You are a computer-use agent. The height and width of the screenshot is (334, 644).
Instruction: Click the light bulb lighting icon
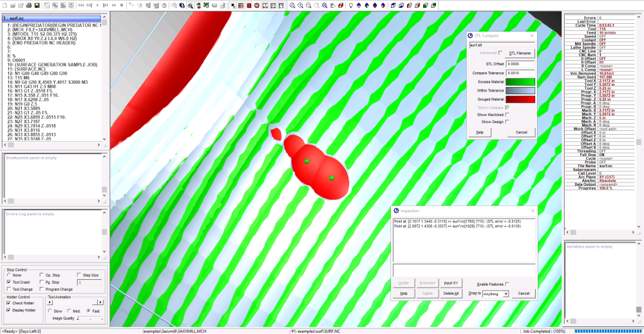point(351,5)
